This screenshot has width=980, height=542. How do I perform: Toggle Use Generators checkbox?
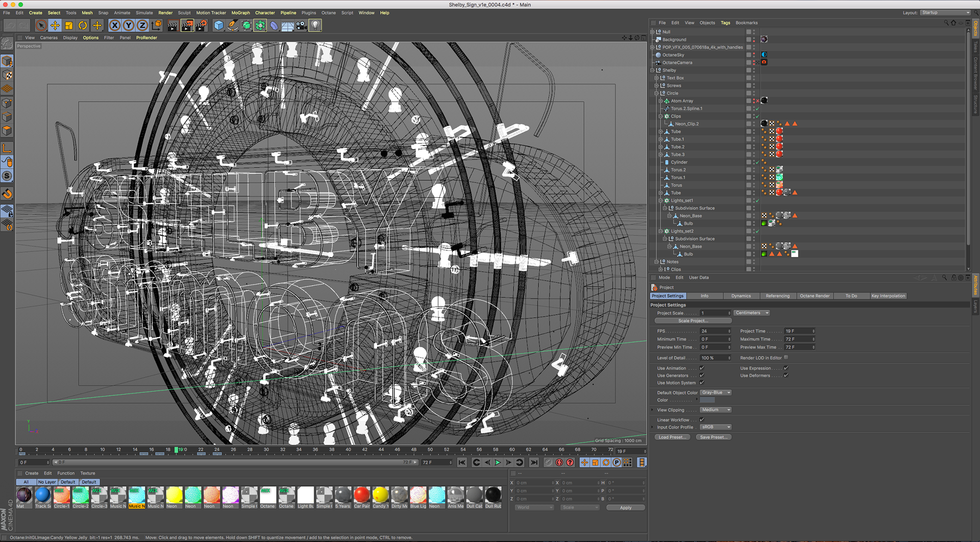pos(702,375)
